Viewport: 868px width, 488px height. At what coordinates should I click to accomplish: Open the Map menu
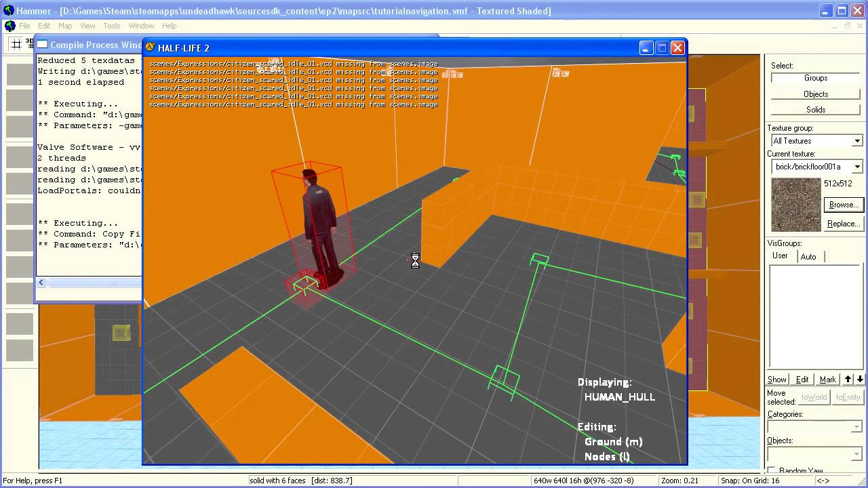[x=65, y=26]
